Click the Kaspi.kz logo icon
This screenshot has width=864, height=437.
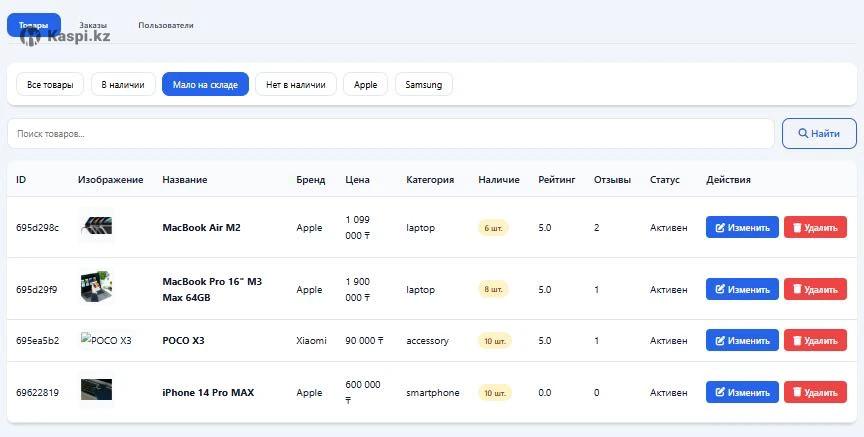pyautogui.click(x=31, y=37)
